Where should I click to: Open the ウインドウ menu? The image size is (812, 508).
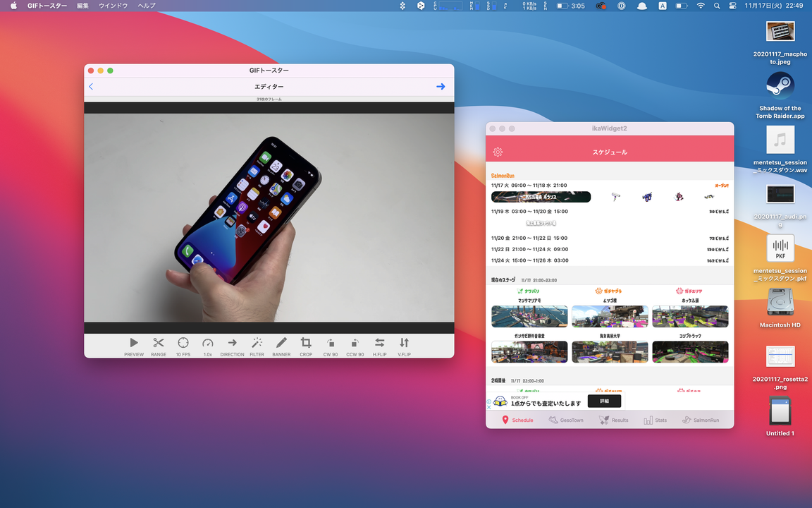tap(113, 6)
